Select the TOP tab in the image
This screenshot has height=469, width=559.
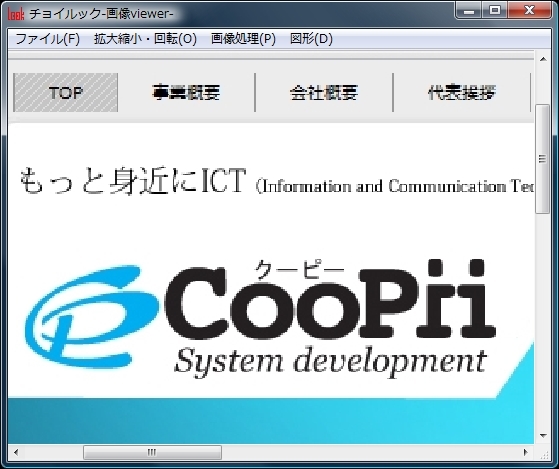point(66,93)
